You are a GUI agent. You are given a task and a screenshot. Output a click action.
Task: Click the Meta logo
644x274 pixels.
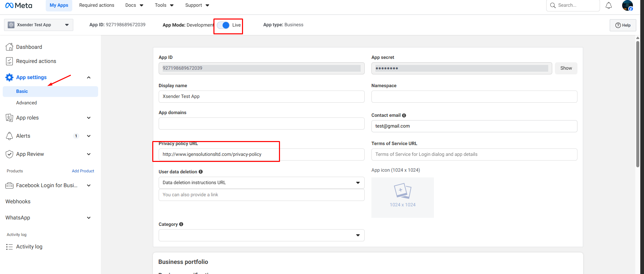pos(19,5)
